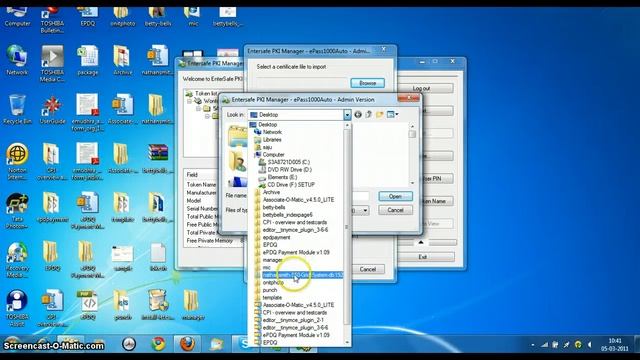Select the punch folder desktop icon
640x360 pixels.
coord(122,305)
